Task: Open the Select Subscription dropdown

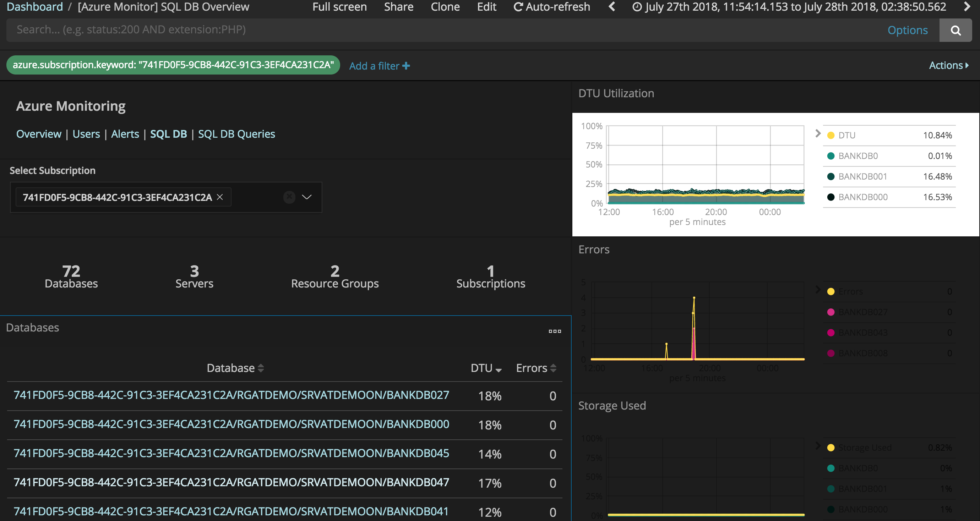Action: 307,197
